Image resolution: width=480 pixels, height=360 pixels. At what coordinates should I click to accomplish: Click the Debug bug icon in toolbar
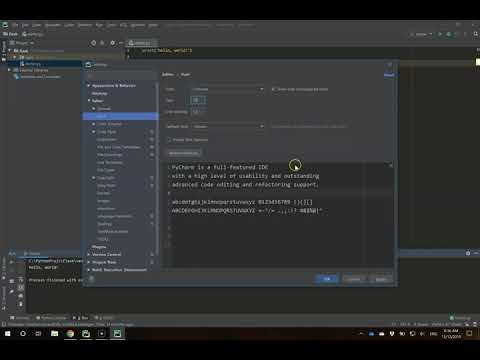click(449, 34)
